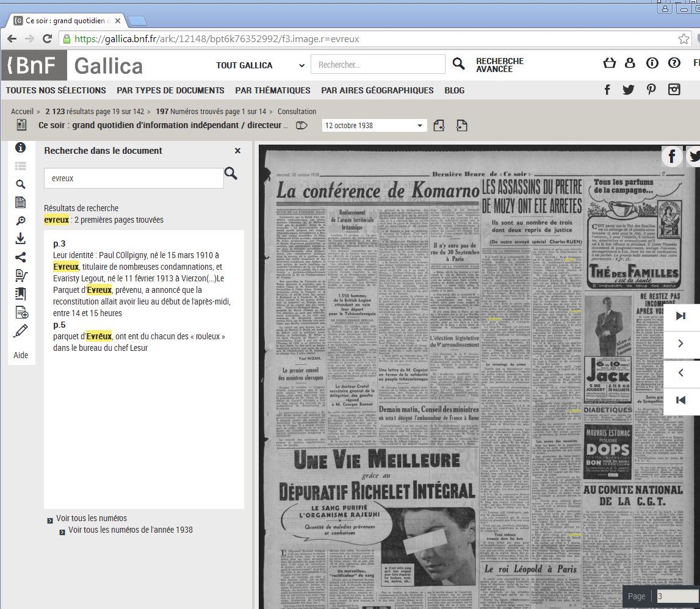
Task: Open a new browser tab
Action: [137, 21]
